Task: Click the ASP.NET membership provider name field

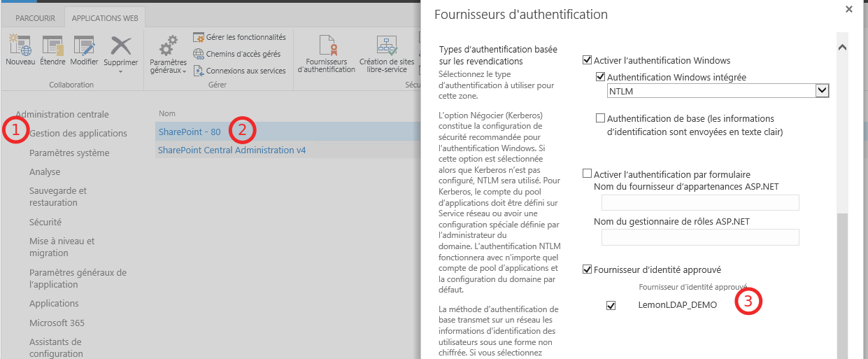Action: [700, 203]
